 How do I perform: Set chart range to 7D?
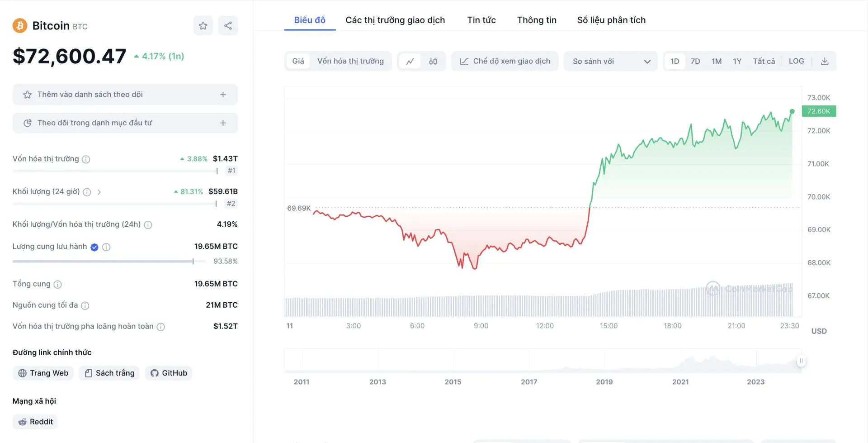tap(695, 61)
